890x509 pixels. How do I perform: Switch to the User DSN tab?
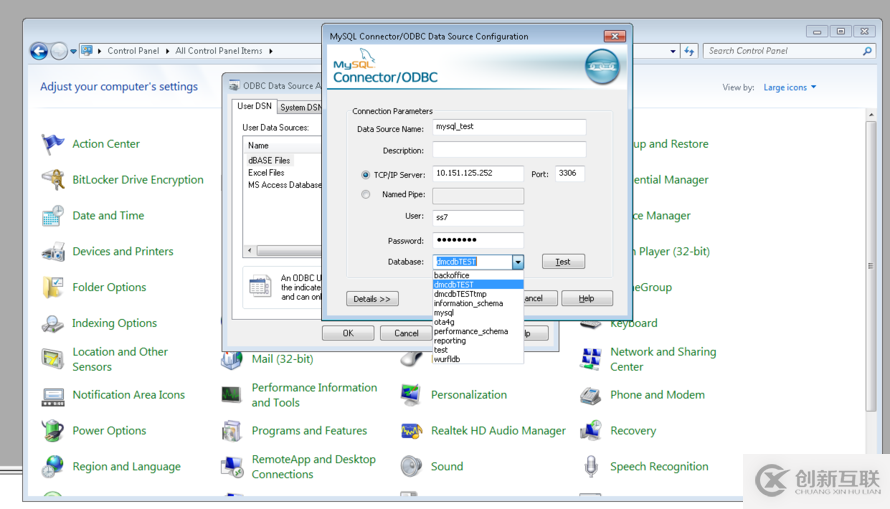pyautogui.click(x=254, y=106)
